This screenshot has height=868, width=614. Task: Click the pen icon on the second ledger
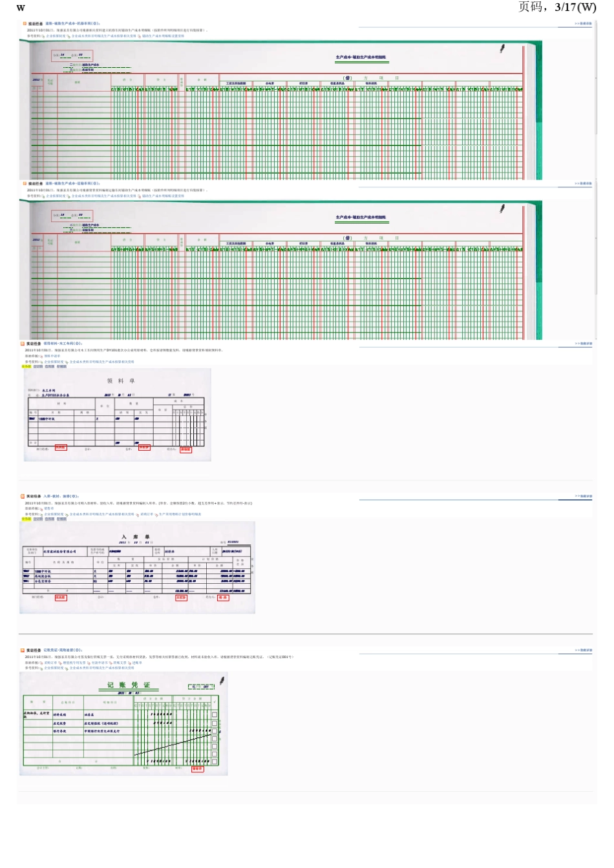tap(502, 209)
